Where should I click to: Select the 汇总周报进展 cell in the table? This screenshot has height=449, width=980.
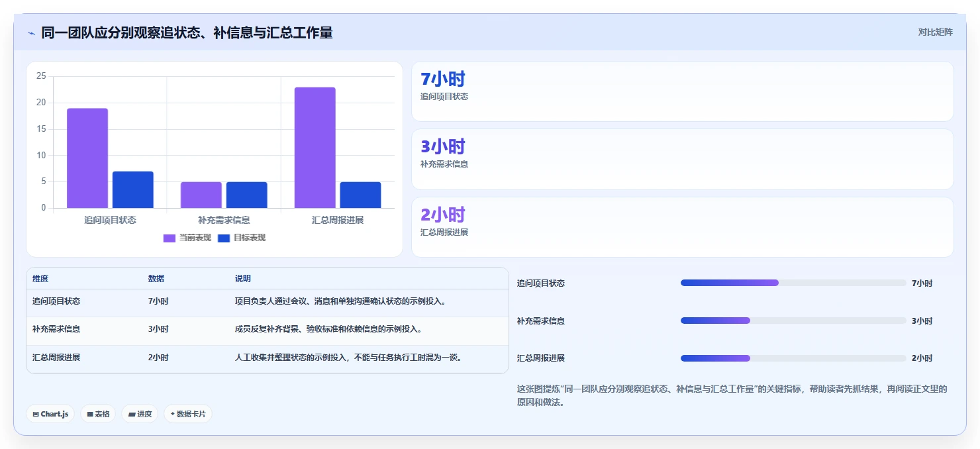[x=56, y=358]
